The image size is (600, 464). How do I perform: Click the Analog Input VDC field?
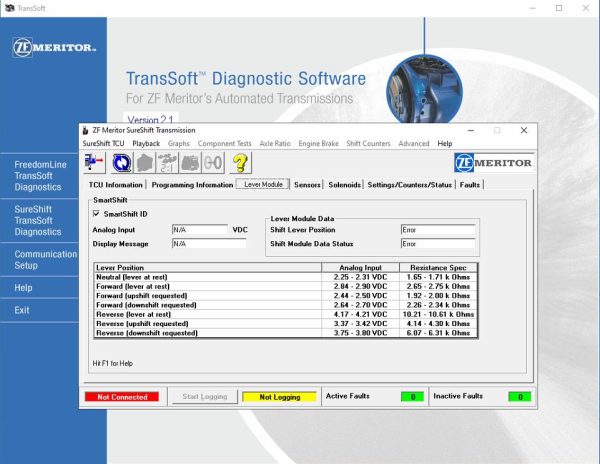[x=200, y=230]
